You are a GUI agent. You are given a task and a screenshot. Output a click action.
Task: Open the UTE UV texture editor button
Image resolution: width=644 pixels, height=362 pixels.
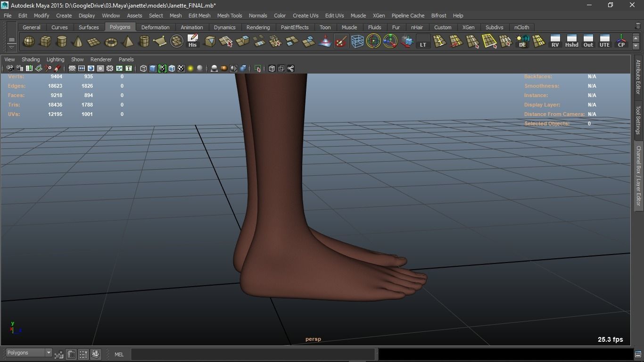(x=604, y=41)
